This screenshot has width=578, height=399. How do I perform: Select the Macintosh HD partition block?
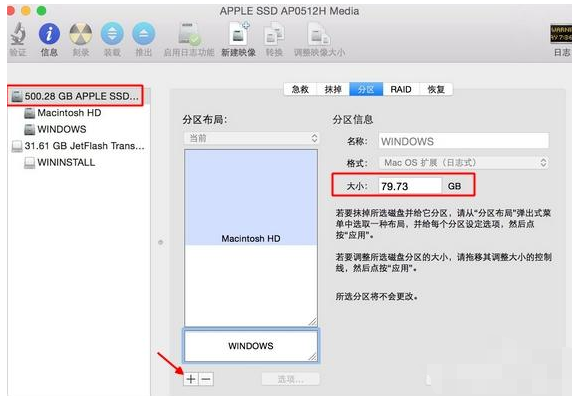click(x=251, y=197)
